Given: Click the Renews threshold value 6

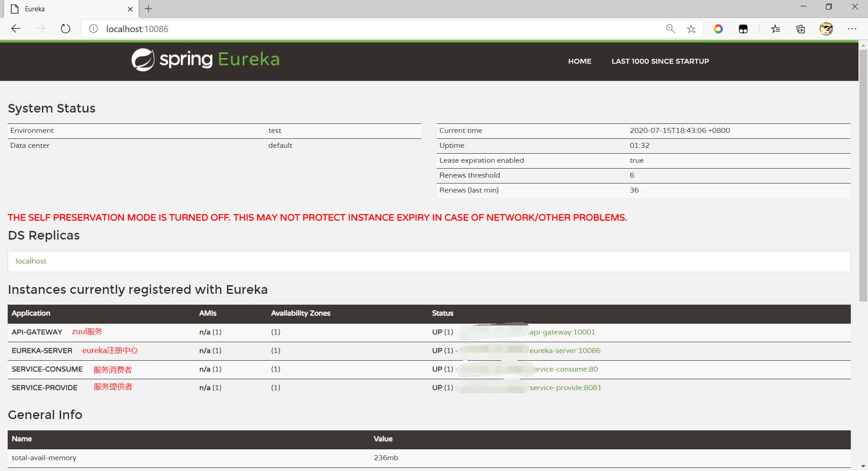Looking at the screenshot, I should click(x=632, y=175).
